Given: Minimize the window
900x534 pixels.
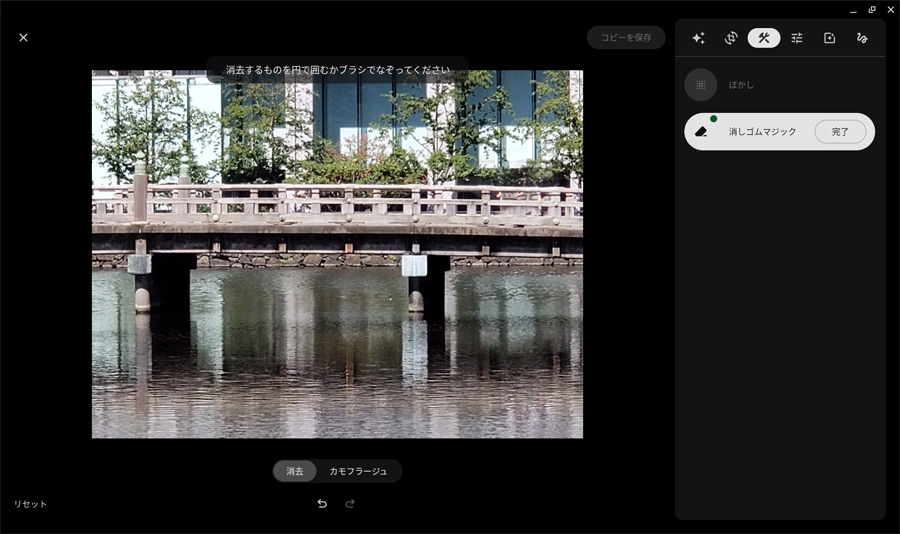Looking at the screenshot, I should [x=854, y=10].
